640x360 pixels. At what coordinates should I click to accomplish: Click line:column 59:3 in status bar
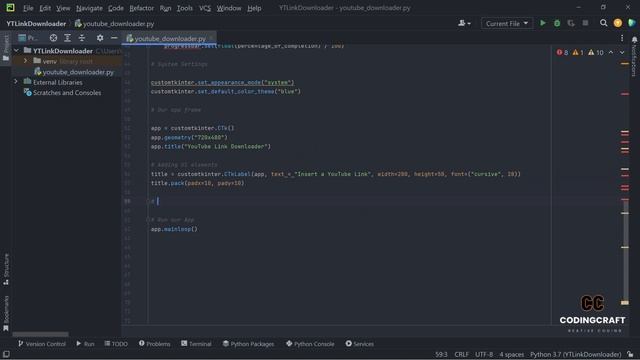click(x=441, y=354)
